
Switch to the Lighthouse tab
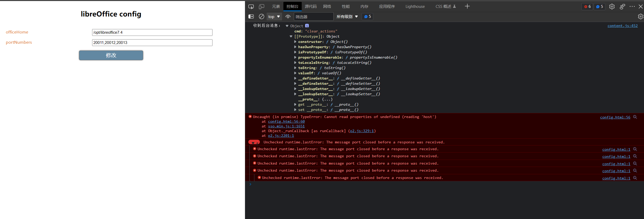point(415,7)
